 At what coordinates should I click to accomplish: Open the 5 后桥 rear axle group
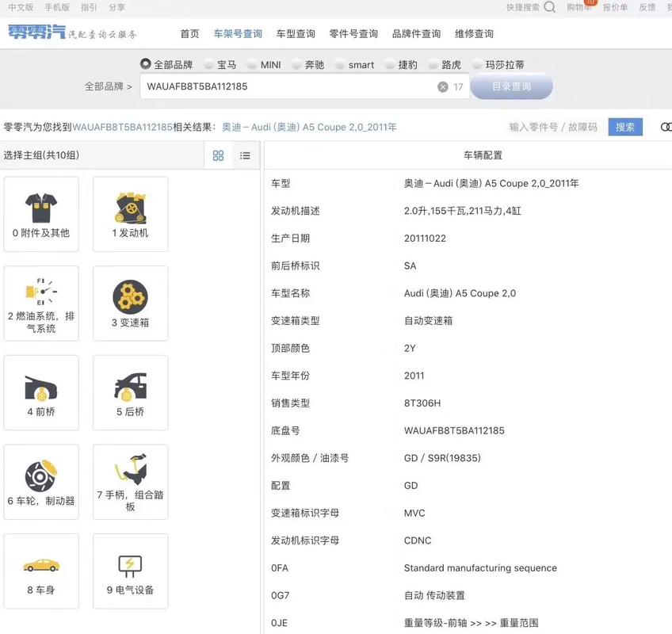coord(130,392)
